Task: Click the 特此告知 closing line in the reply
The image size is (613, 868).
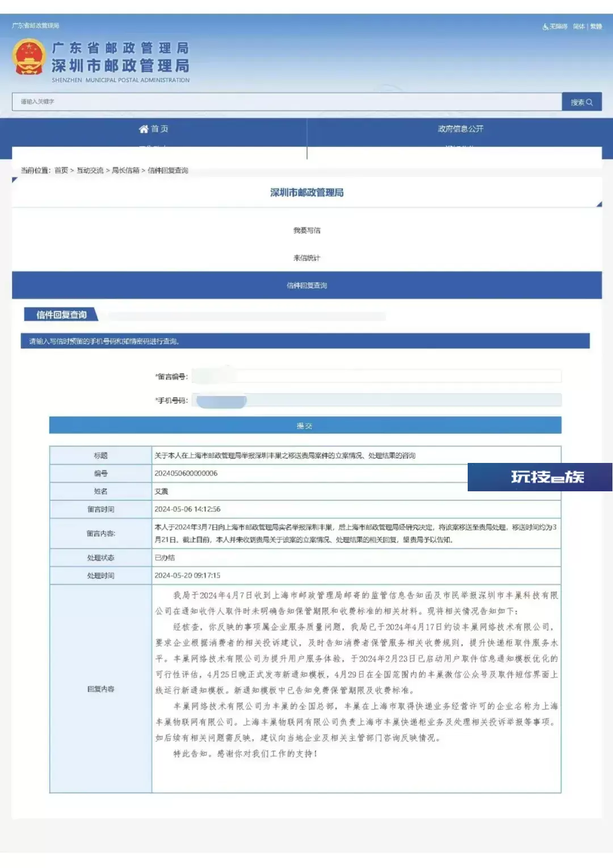Action: 245,753
